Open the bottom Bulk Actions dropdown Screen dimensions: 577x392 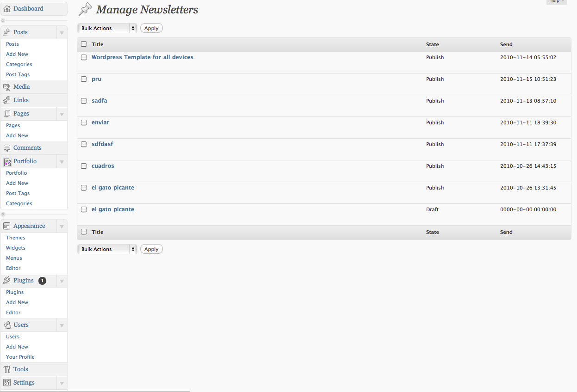pos(107,249)
